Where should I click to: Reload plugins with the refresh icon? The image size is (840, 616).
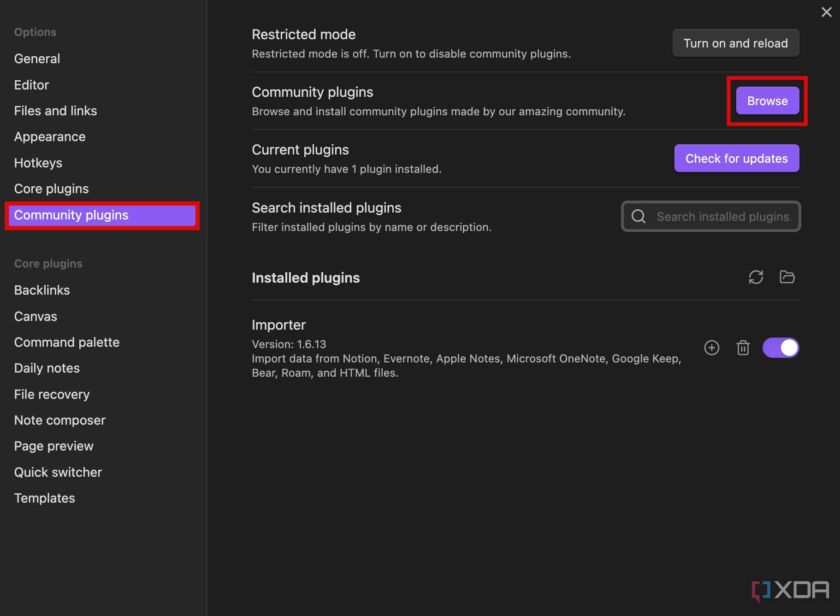tap(756, 277)
